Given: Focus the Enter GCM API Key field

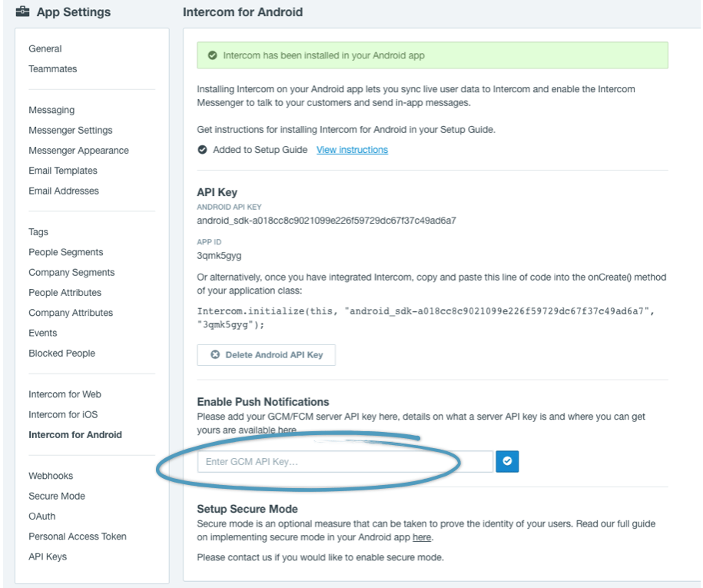Looking at the screenshot, I should (x=345, y=461).
